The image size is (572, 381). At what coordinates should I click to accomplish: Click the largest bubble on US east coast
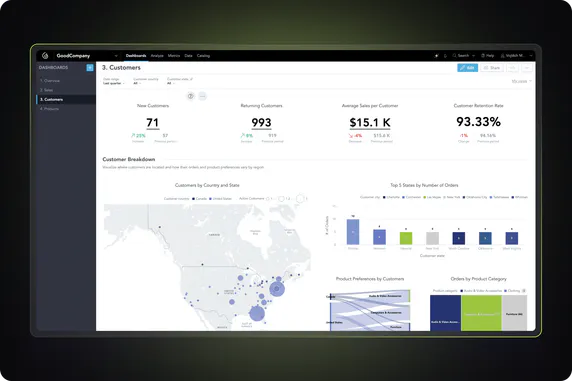(277, 289)
